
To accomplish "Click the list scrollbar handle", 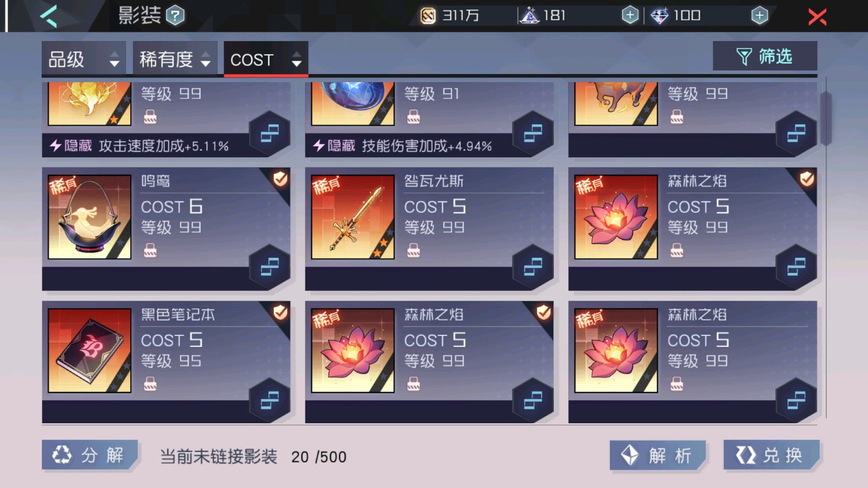I will click(826, 119).
